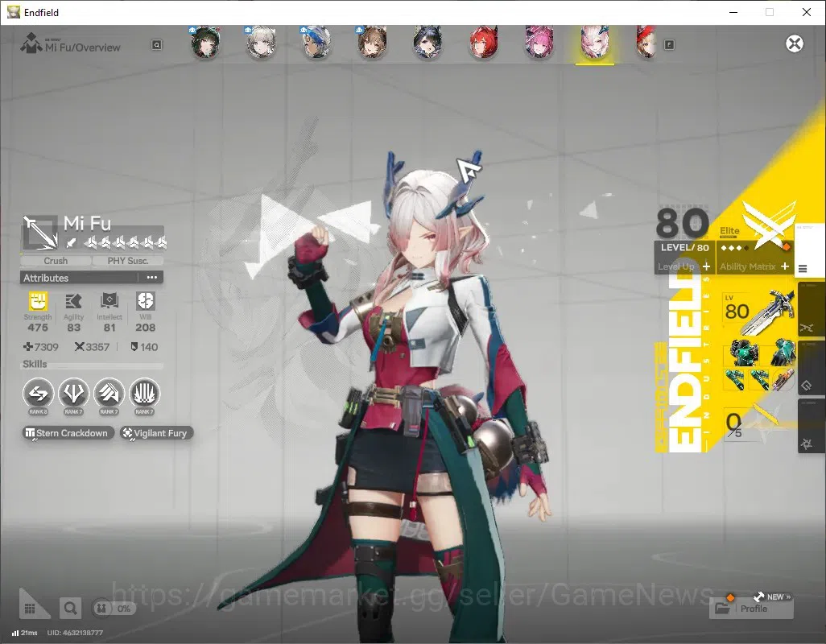Image resolution: width=826 pixels, height=644 pixels.
Task: Select the red-haired operator portrait
Action: pyautogui.click(x=483, y=43)
